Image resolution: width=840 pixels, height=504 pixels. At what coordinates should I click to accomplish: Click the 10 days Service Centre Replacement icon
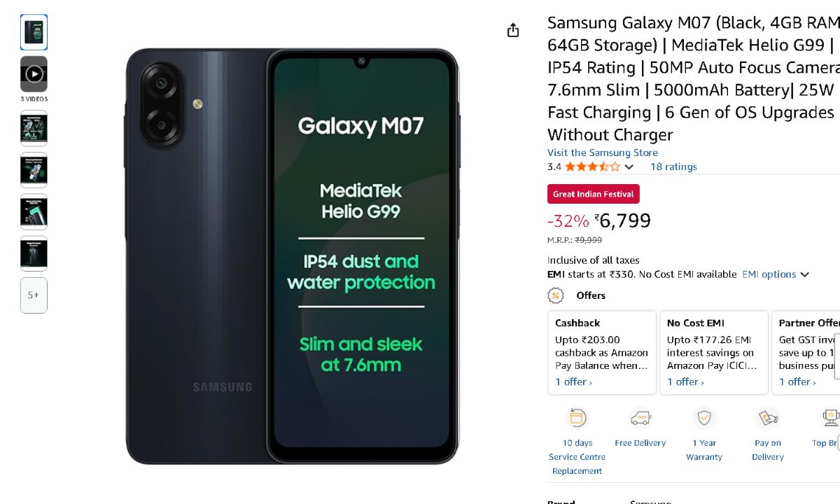pyautogui.click(x=577, y=418)
